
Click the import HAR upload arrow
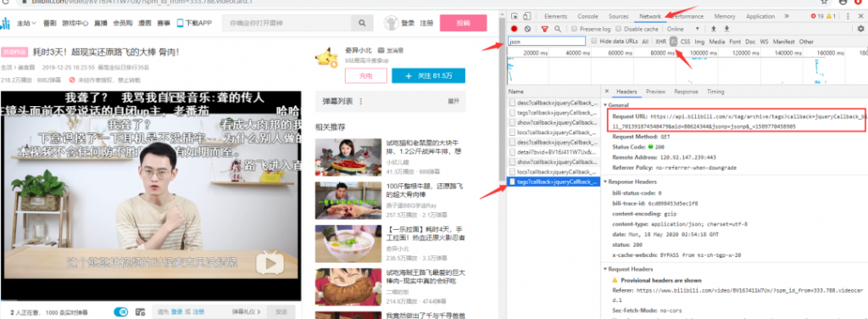point(714,29)
